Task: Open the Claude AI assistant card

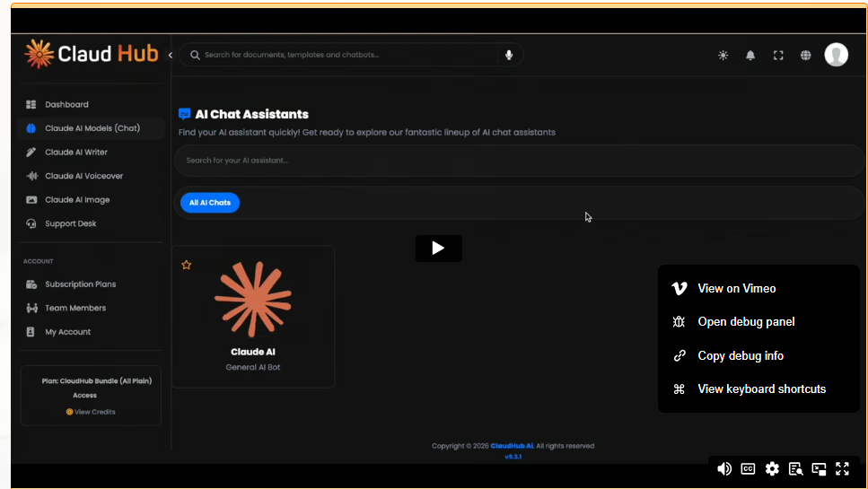Action: tap(253, 317)
